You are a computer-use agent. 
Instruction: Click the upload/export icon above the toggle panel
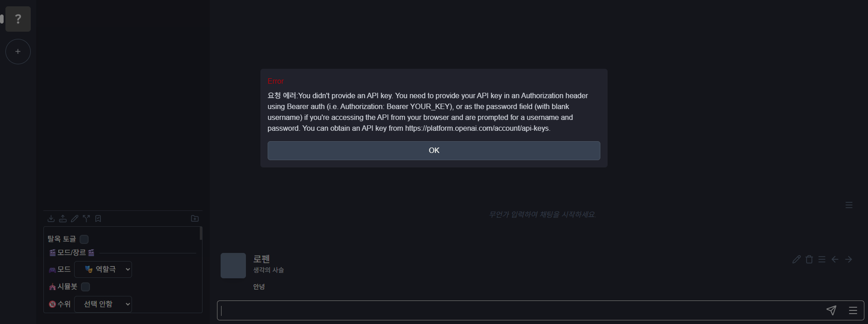point(63,219)
